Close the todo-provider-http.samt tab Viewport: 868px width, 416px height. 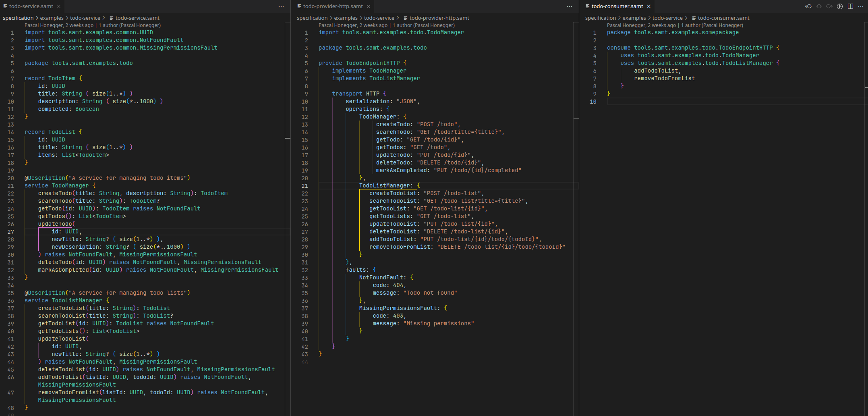369,6
